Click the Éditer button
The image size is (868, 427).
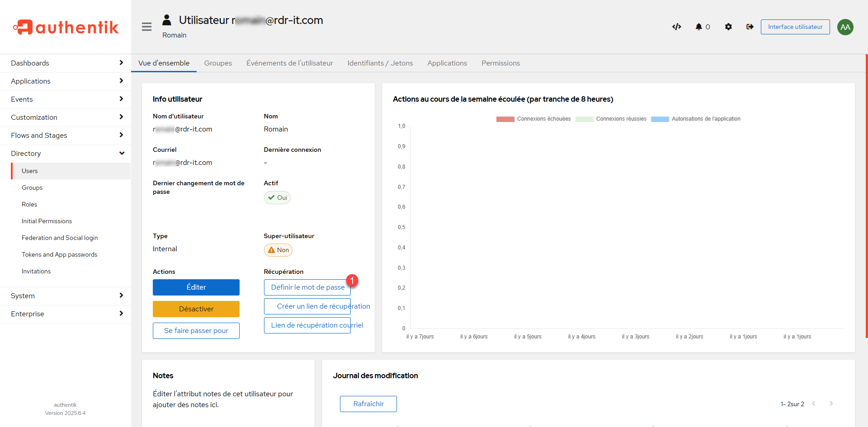tap(196, 287)
